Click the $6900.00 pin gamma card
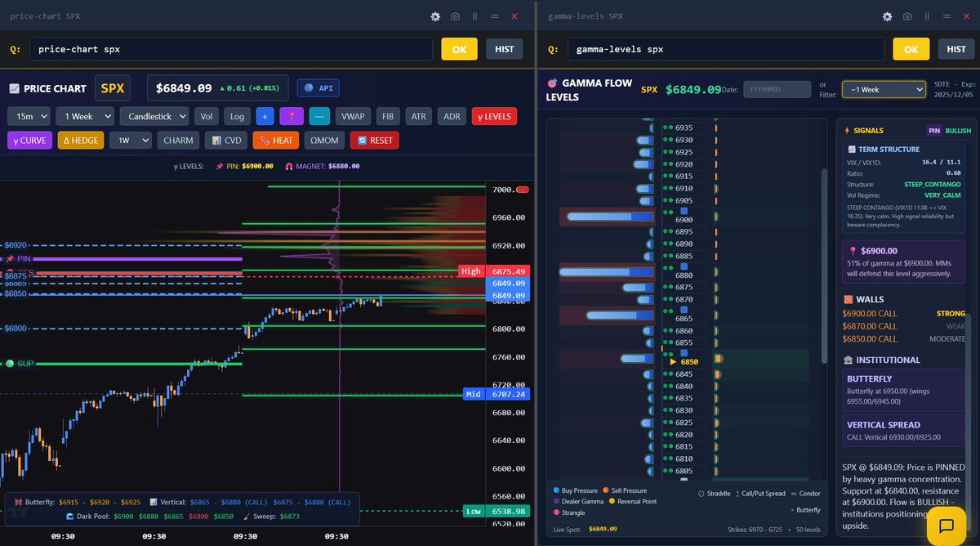Viewport: 980px width, 546px height. tap(904, 262)
